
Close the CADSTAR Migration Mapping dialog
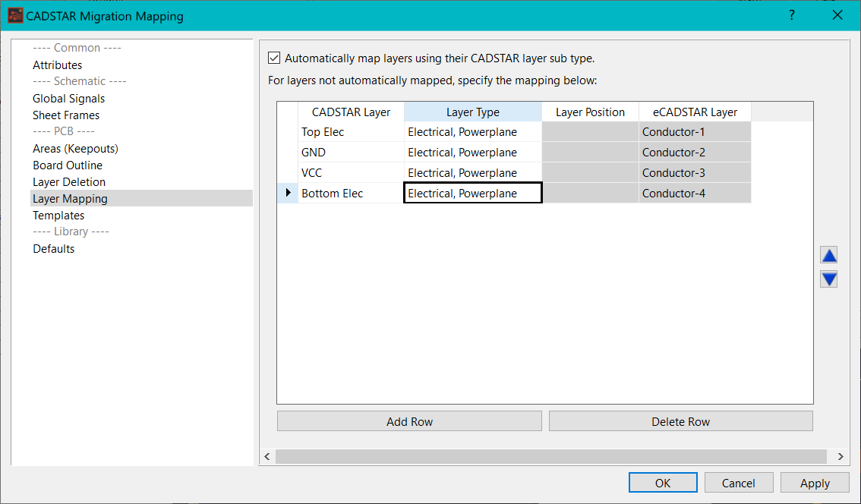pos(837,15)
